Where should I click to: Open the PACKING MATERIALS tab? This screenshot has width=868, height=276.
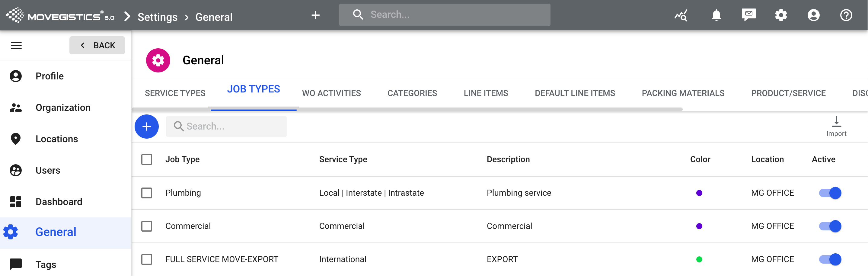click(x=683, y=93)
